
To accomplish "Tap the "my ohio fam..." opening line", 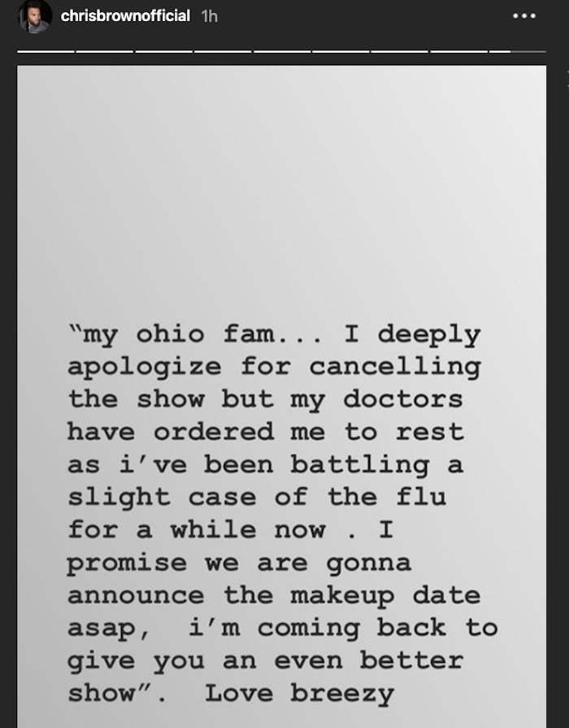I will [274, 335].
